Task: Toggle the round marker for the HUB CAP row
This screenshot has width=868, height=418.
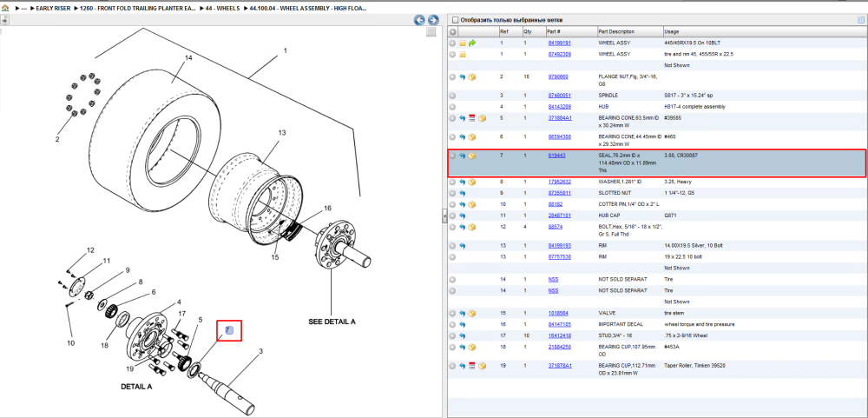Action: point(453,216)
